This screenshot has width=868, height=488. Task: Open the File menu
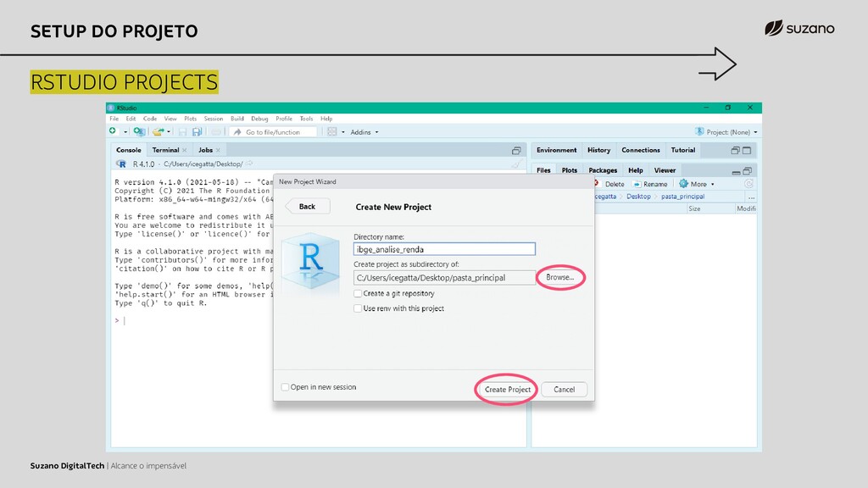[114, 119]
